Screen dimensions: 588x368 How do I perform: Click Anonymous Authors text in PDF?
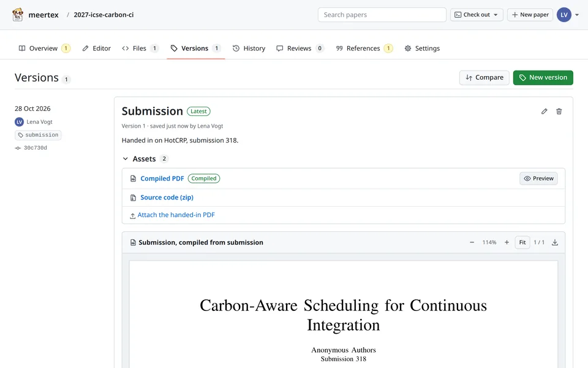[x=344, y=350]
